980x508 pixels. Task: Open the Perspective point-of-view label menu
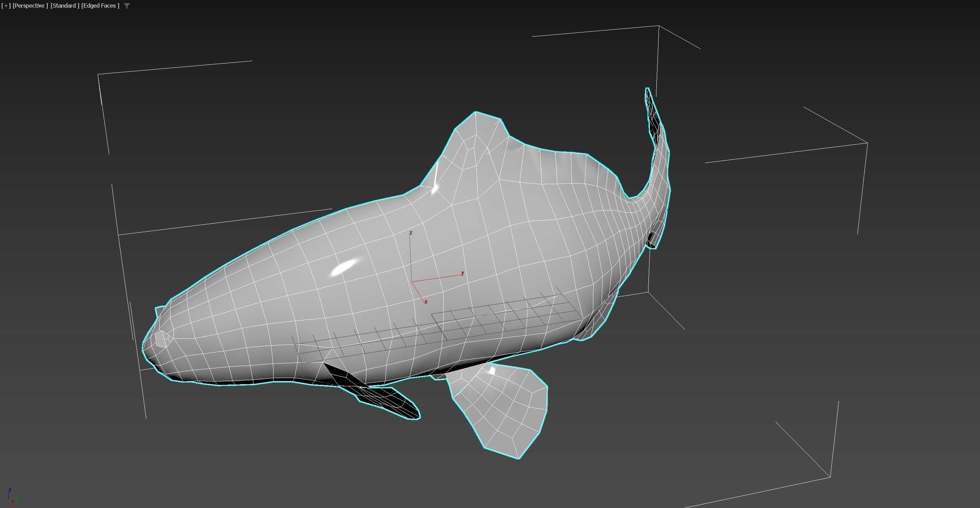30,6
